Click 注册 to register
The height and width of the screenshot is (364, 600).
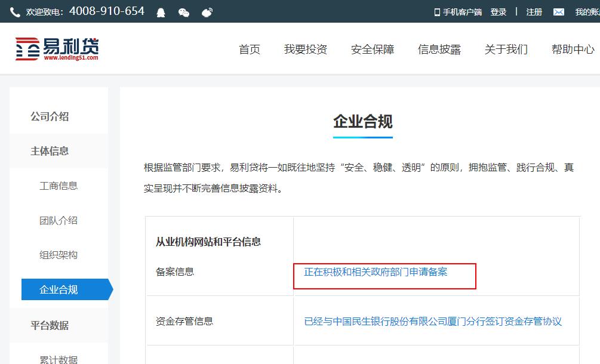tap(534, 11)
